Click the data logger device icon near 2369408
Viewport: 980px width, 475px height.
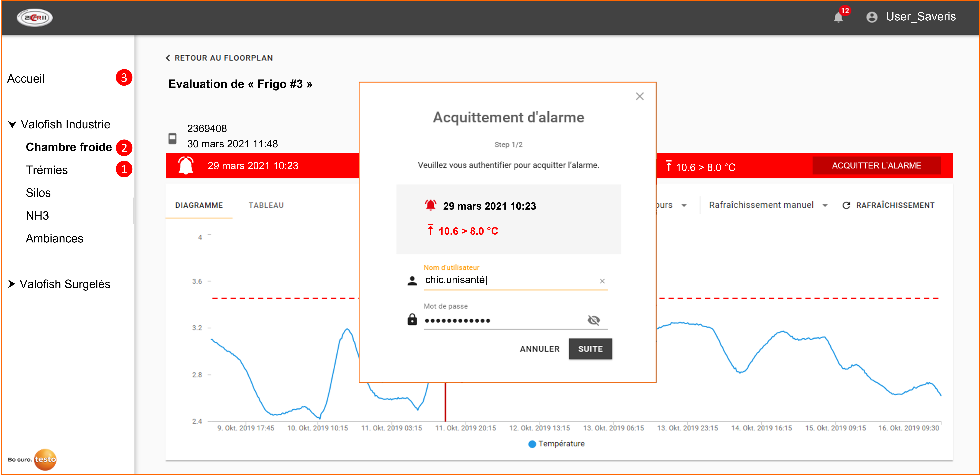(172, 138)
